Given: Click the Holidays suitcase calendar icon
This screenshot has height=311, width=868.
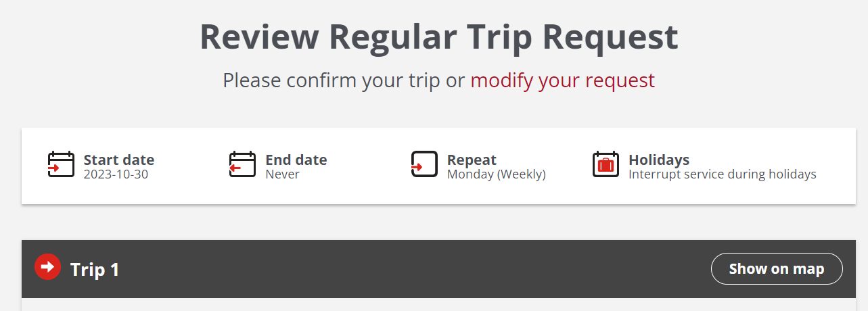Looking at the screenshot, I should point(606,164).
